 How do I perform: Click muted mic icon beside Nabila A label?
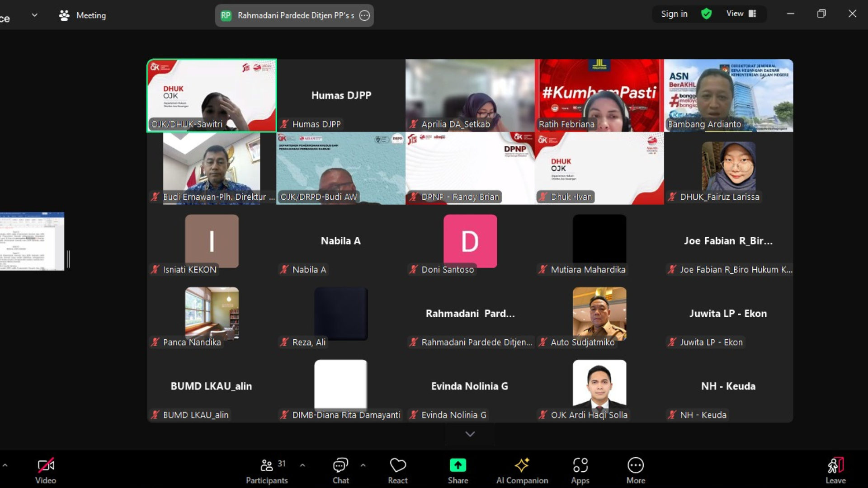click(284, 269)
